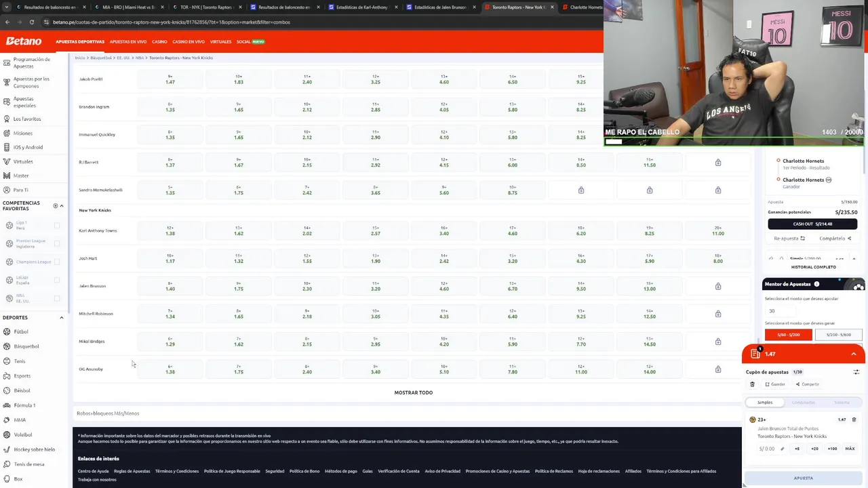The height and width of the screenshot is (488, 868).
Task: Click MÁX stake button
Action: (x=850, y=449)
